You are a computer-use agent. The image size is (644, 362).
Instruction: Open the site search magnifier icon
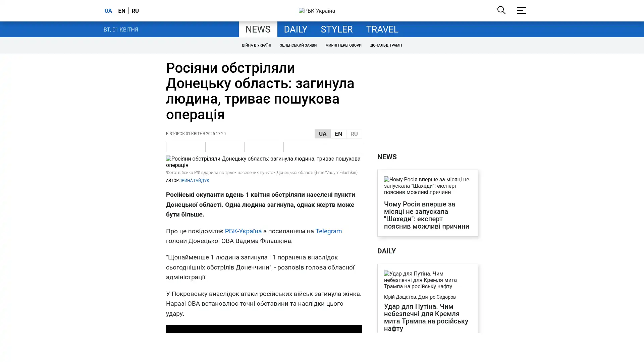tap(501, 10)
